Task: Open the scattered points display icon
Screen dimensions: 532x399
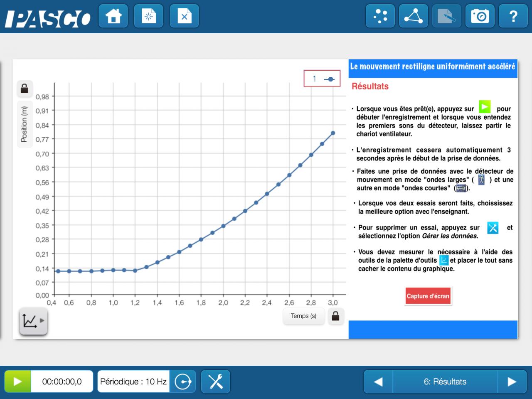Action: [380, 16]
